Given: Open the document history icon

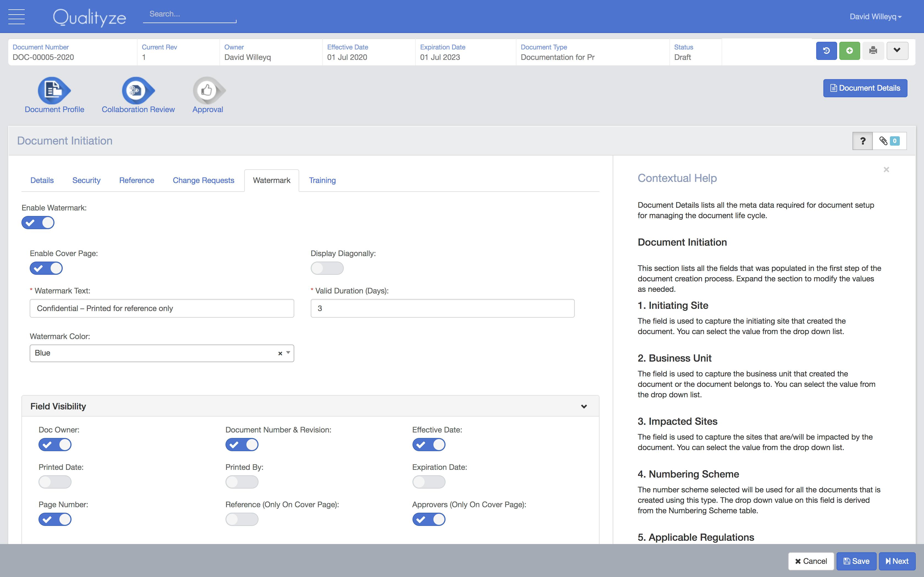Looking at the screenshot, I should pos(827,50).
